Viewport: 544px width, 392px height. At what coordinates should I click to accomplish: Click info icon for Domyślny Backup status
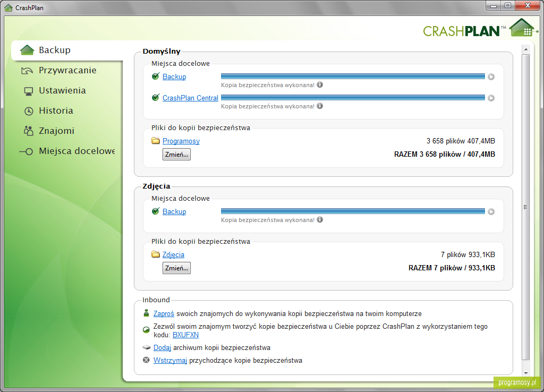[320, 84]
